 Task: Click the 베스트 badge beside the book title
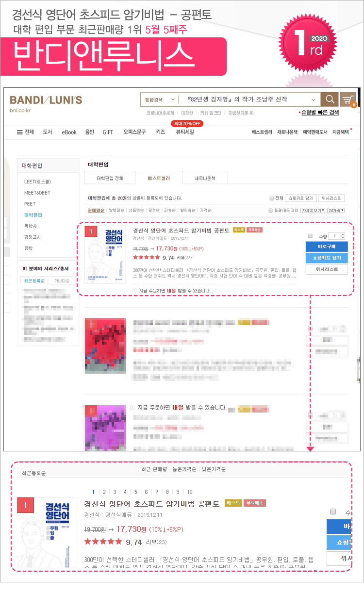pos(239,230)
